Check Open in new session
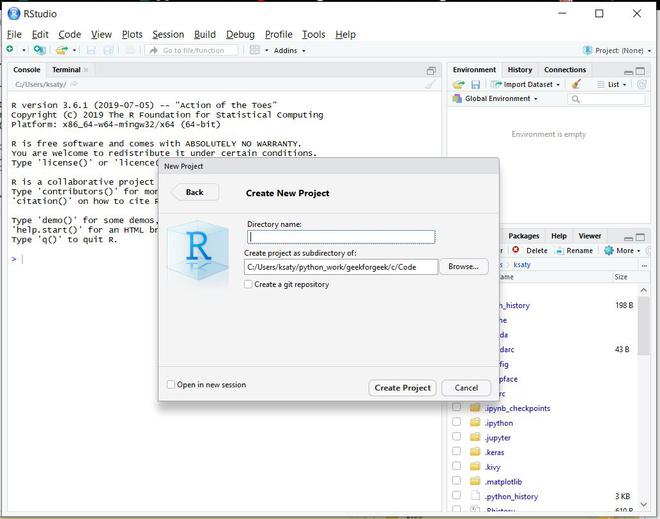The width and height of the screenshot is (660, 519). [x=171, y=384]
